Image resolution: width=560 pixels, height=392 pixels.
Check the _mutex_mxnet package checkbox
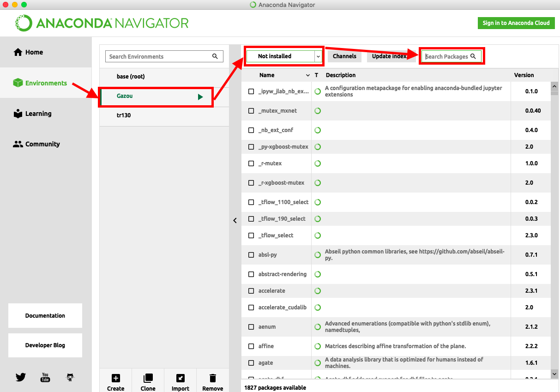[251, 111]
